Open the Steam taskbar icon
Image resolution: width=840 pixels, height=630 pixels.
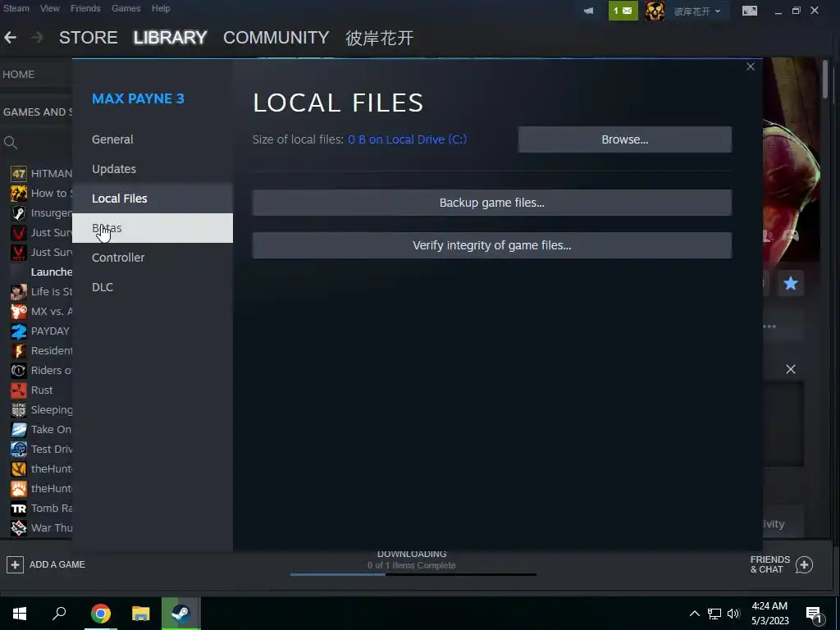pos(181,614)
